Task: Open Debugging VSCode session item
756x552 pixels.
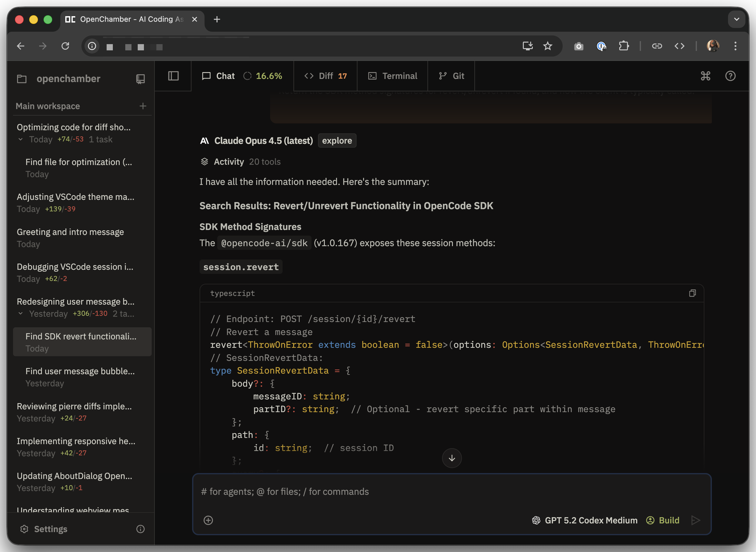Action: coord(82,272)
